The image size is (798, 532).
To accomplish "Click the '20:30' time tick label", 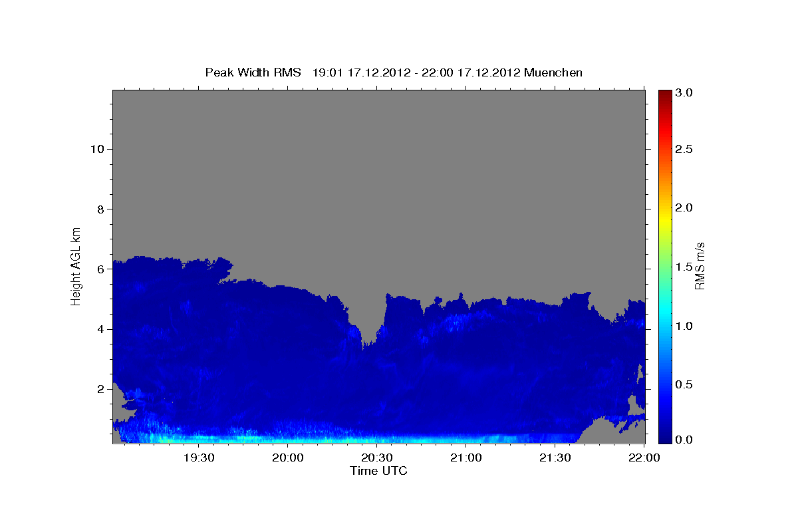I will click(x=377, y=458).
